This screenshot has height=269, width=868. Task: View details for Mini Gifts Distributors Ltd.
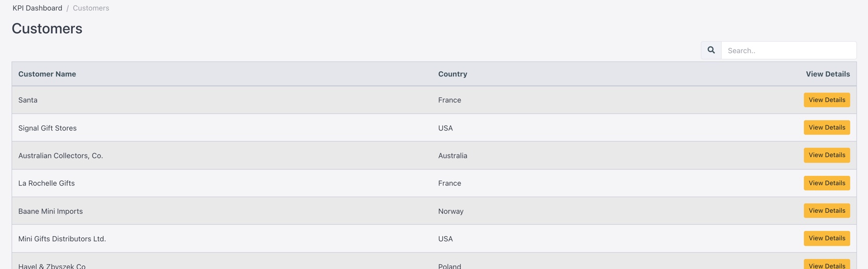click(x=826, y=238)
